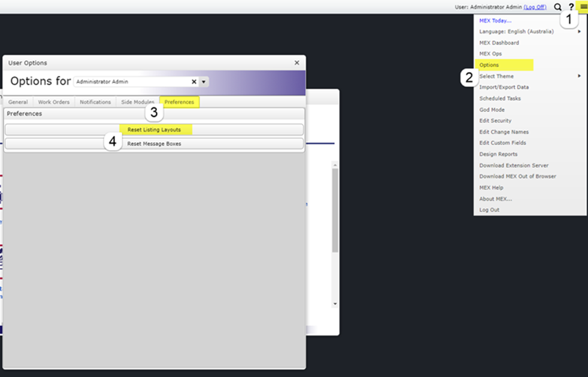
Task: Clear the selected user with X icon
Action: 194,81
